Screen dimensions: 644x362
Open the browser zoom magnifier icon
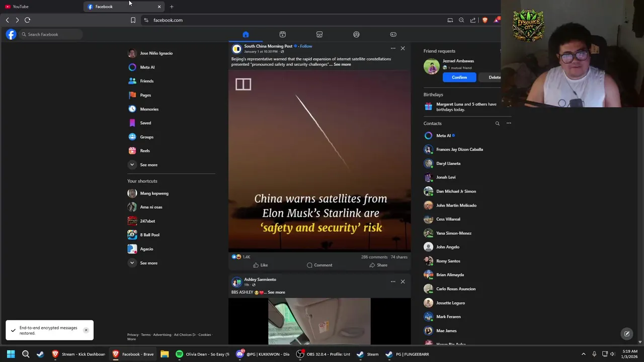tap(461, 20)
